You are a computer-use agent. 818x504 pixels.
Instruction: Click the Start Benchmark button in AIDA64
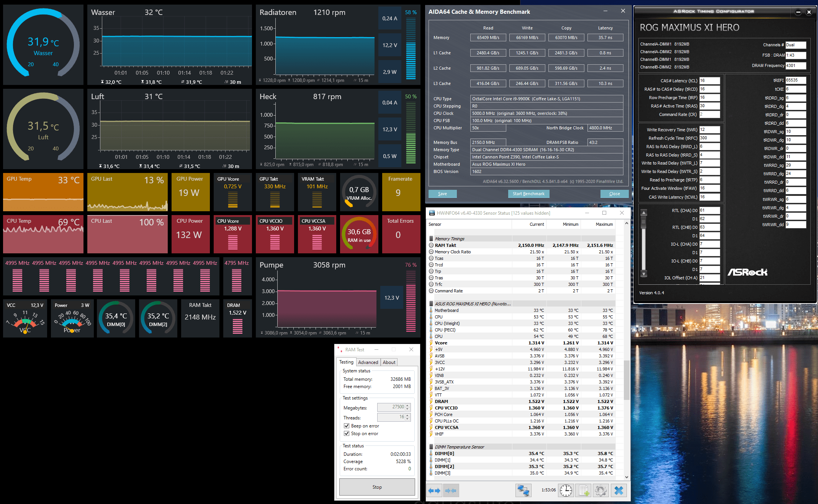tap(528, 194)
